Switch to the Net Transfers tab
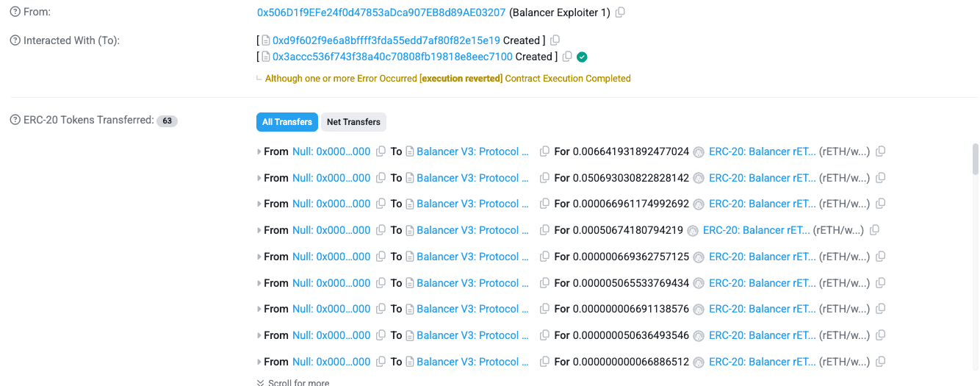The image size is (980, 386). click(x=353, y=122)
